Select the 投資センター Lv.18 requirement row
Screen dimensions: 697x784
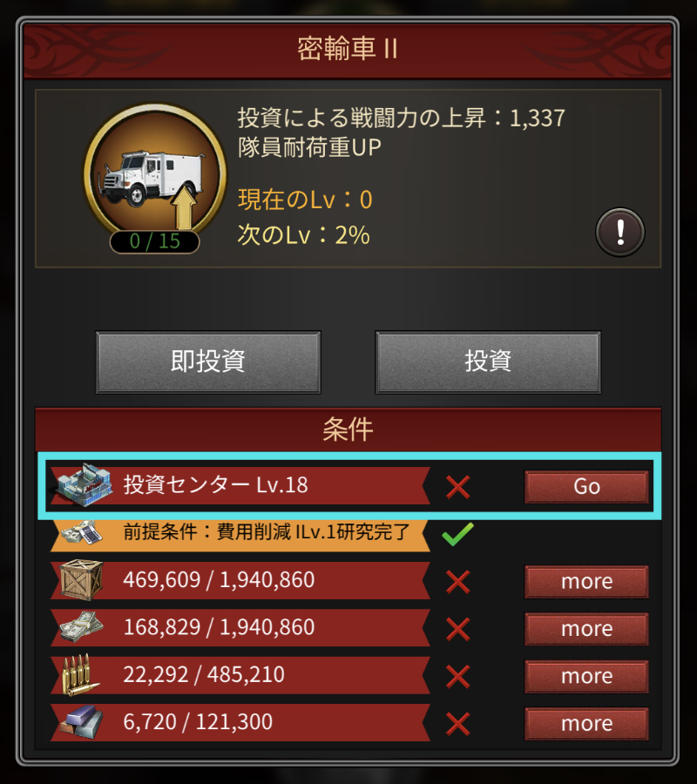(350, 486)
